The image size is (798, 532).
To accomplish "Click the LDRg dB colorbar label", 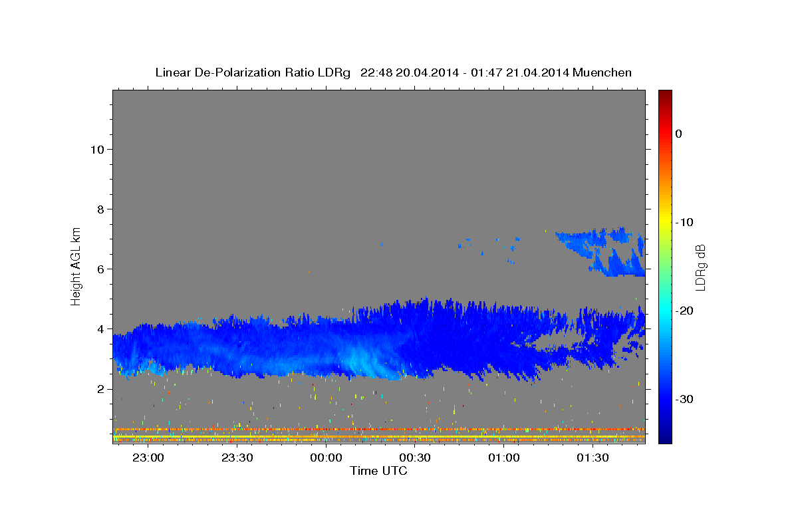I will pyautogui.click(x=700, y=267).
